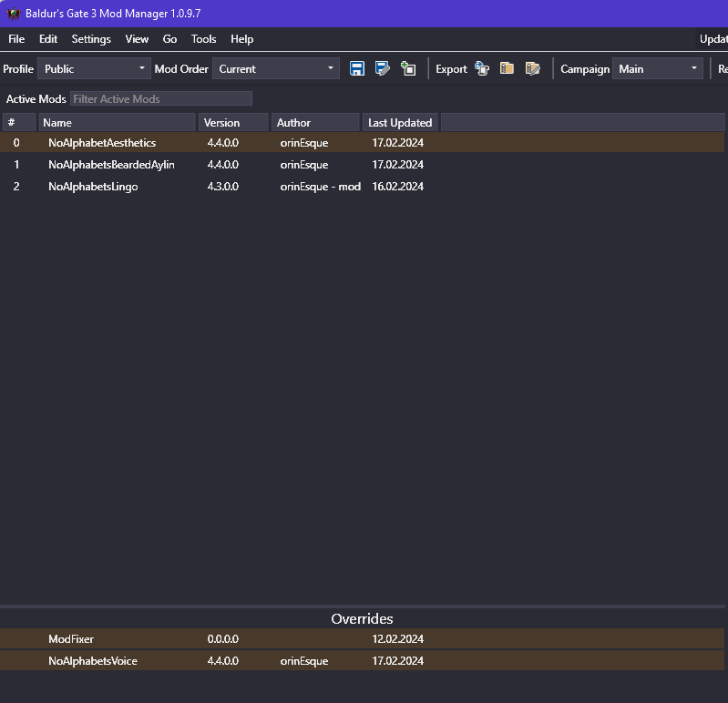Sort by the # column header
Image resolution: width=728 pixels, height=703 pixels.
pyautogui.click(x=19, y=123)
